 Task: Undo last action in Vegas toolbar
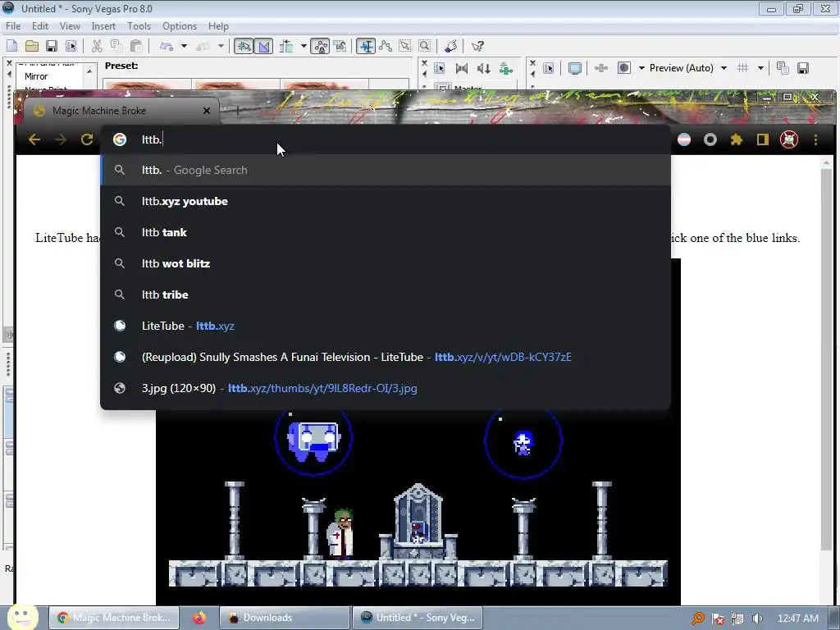(x=166, y=46)
